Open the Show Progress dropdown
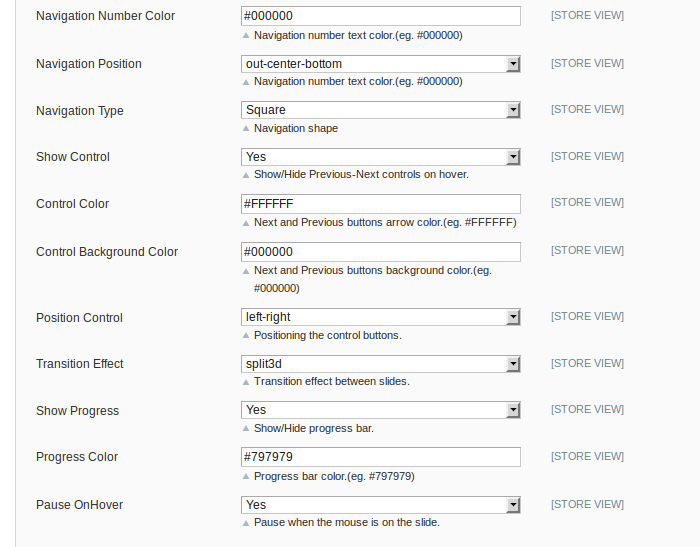 point(380,410)
